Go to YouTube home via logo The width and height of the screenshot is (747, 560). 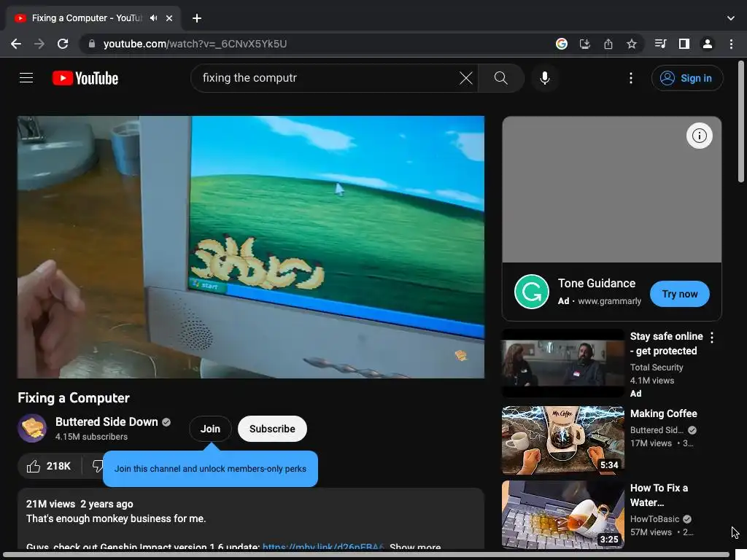point(85,78)
